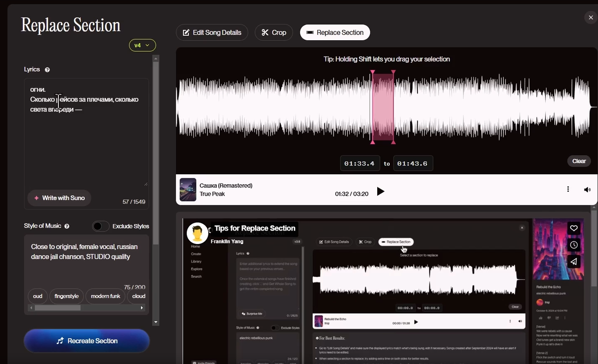The width and height of the screenshot is (598, 364).
Task: Click the Recreate Section button
Action: [87, 341]
